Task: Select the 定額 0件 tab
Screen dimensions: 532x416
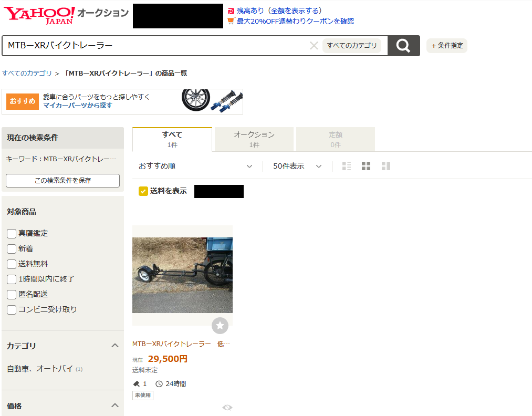Action: (336, 140)
